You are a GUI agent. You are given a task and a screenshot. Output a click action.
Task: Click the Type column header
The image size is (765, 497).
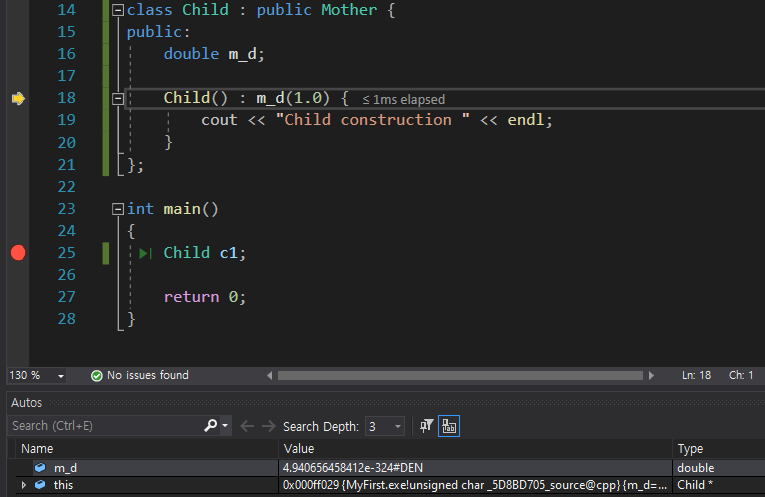coord(690,449)
